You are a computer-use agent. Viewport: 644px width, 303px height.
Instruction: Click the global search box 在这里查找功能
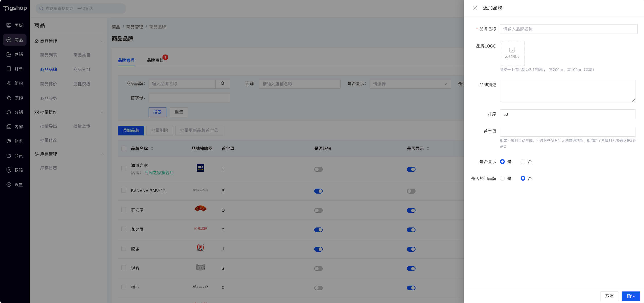point(81,9)
